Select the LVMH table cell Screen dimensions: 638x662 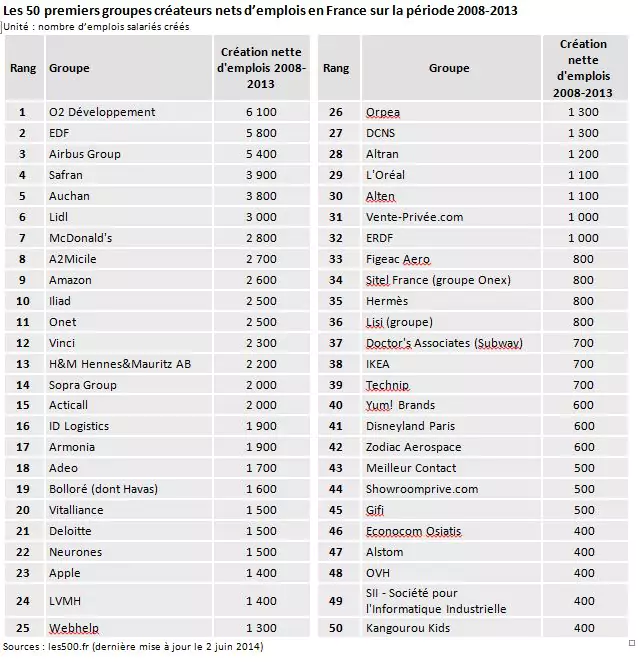pyautogui.click(x=64, y=600)
